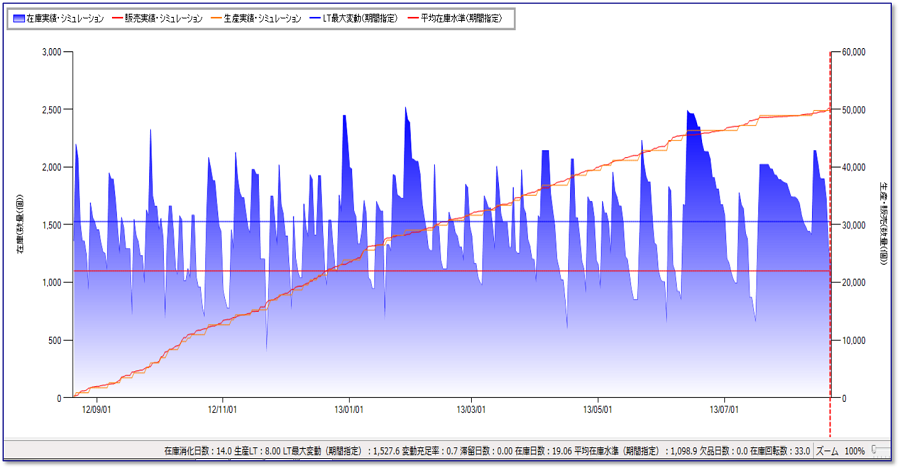Toggle the LT最大変動(期間指定) legend item
The width and height of the screenshot is (900, 469).
pyautogui.click(x=358, y=19)
